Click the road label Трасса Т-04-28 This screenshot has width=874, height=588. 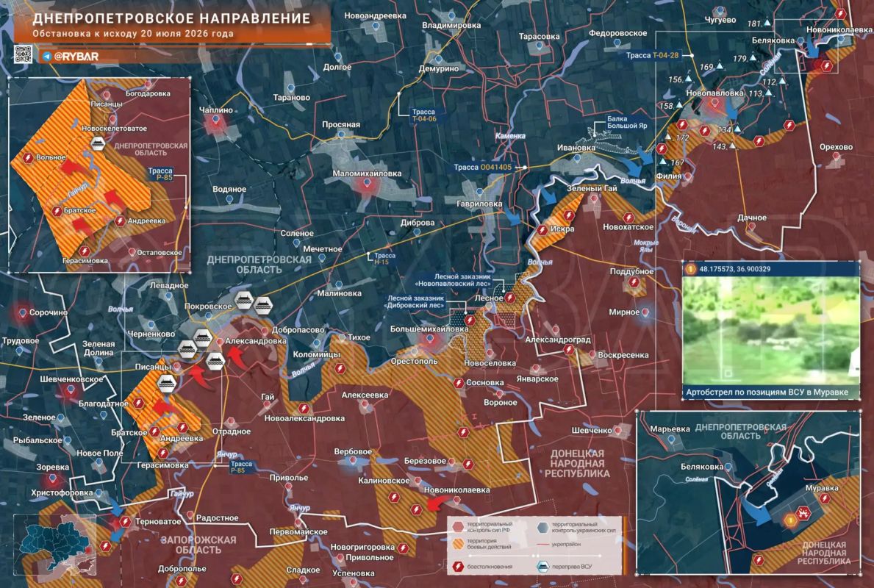pos(652,55)
